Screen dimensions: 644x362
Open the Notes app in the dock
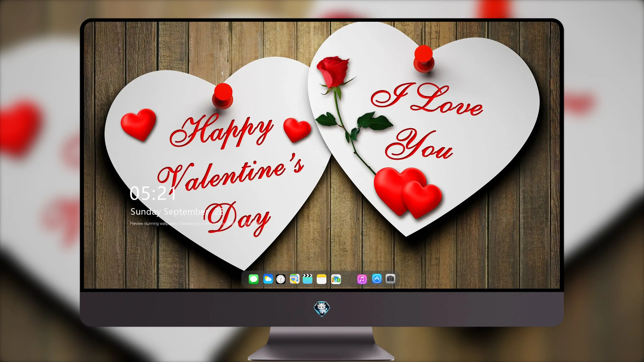tap(321, 279)
